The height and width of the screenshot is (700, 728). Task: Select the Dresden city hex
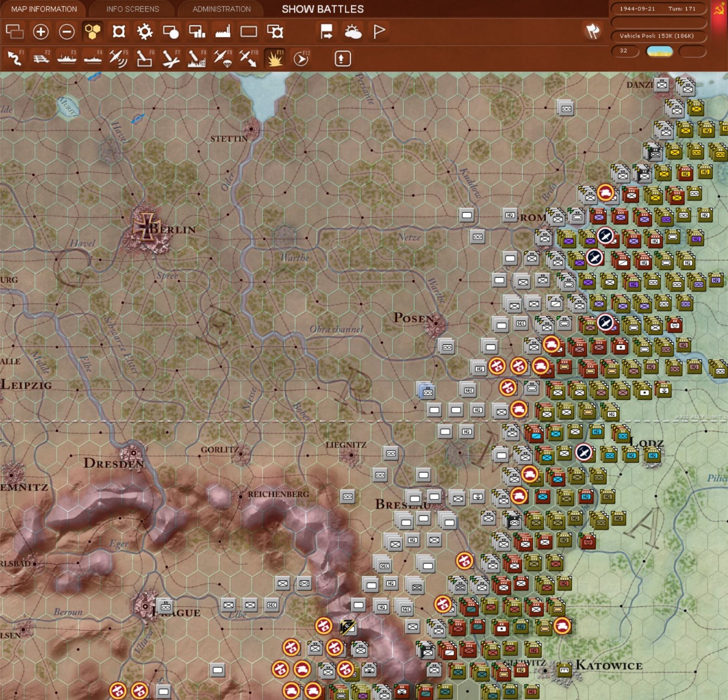pos(134,453)
